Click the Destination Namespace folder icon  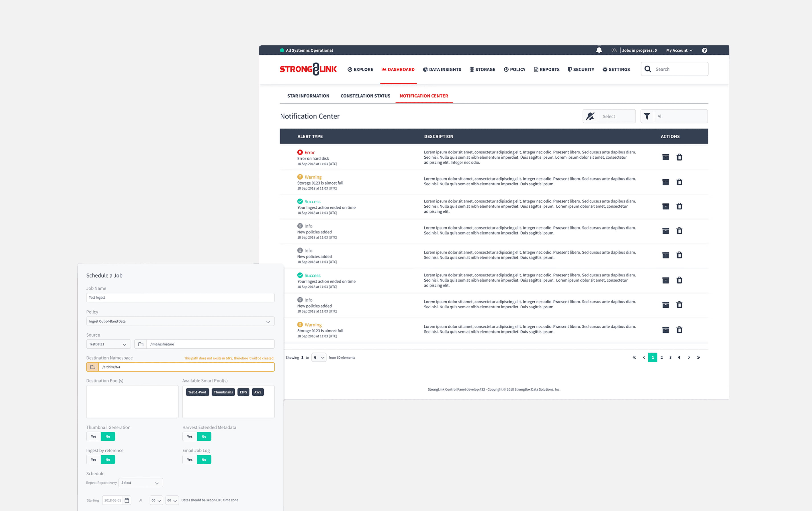tap(93, 367)
